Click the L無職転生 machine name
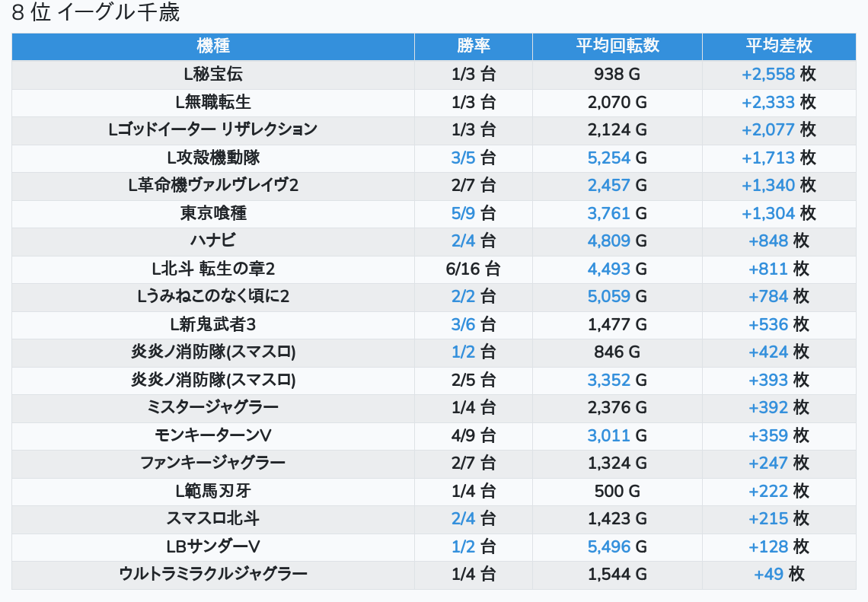 213,102
